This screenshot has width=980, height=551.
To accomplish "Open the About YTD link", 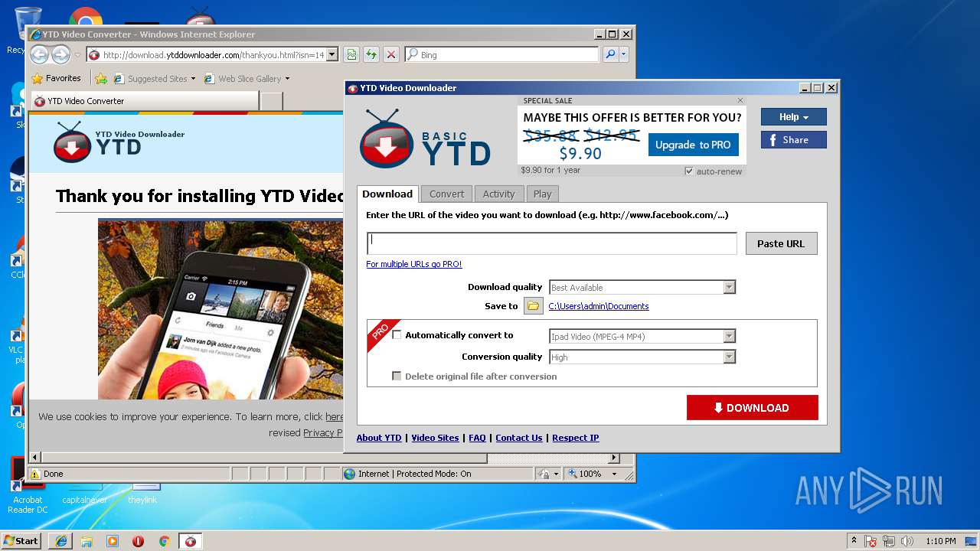I will point(379,438).
